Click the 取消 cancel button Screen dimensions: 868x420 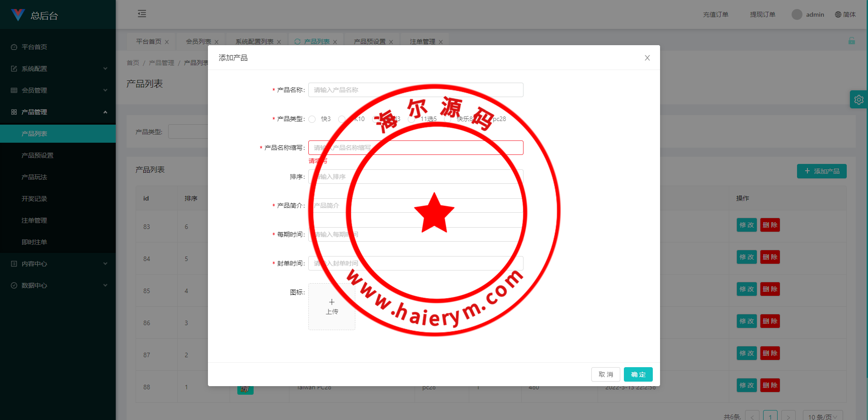coord(605,374)
